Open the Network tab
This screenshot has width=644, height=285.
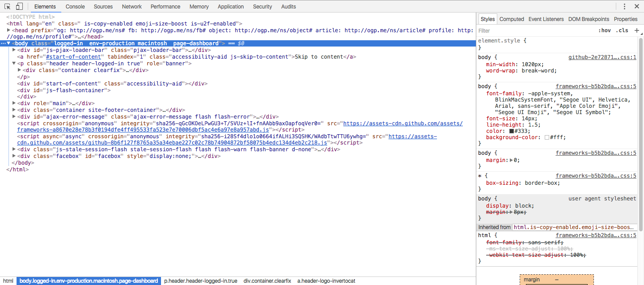click(132, 6)
